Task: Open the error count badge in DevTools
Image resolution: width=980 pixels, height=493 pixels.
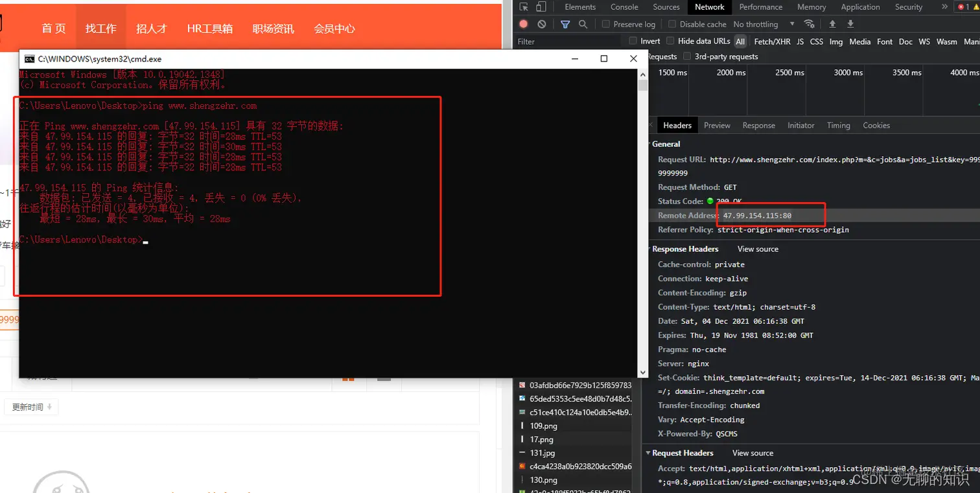Action: [964, 7]
